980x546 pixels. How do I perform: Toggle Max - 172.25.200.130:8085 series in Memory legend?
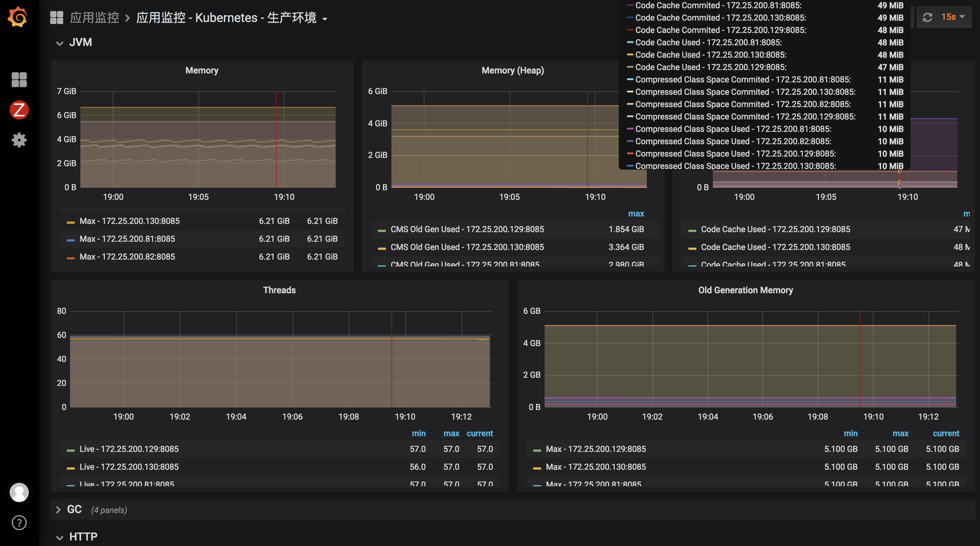tap(129, 221)
